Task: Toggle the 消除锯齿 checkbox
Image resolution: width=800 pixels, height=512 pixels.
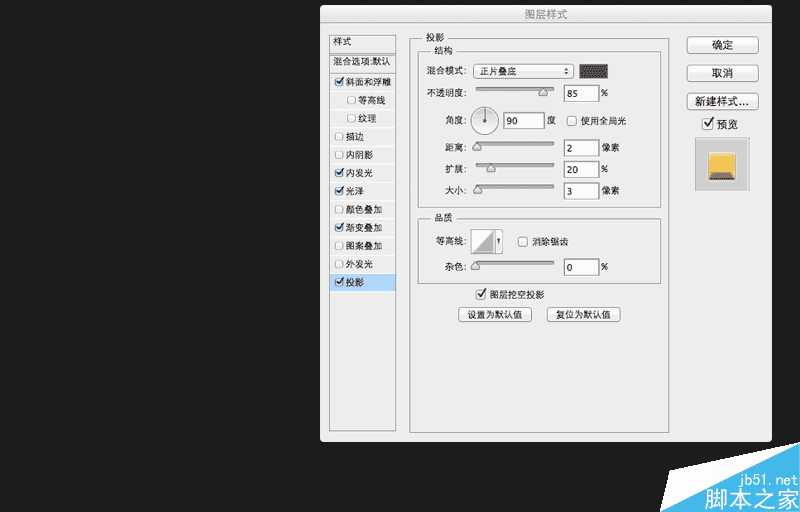Action: click(x=522, y=242)
